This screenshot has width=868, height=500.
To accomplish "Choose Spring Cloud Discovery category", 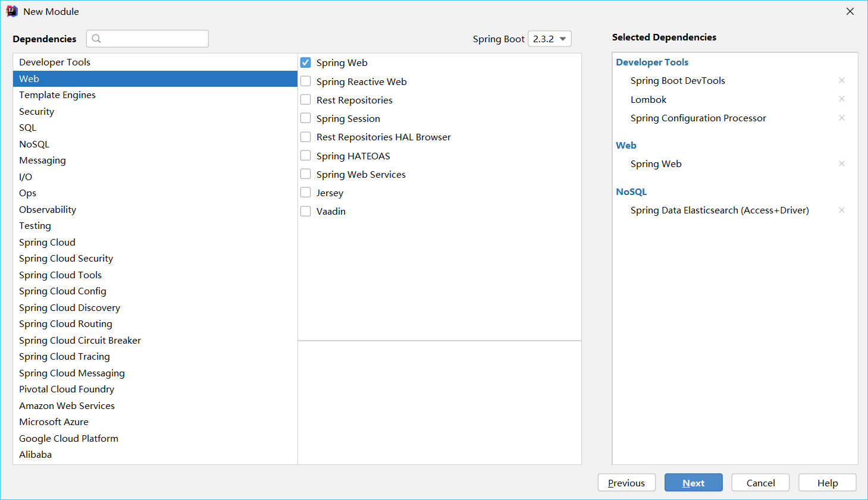I will point(155,307).
